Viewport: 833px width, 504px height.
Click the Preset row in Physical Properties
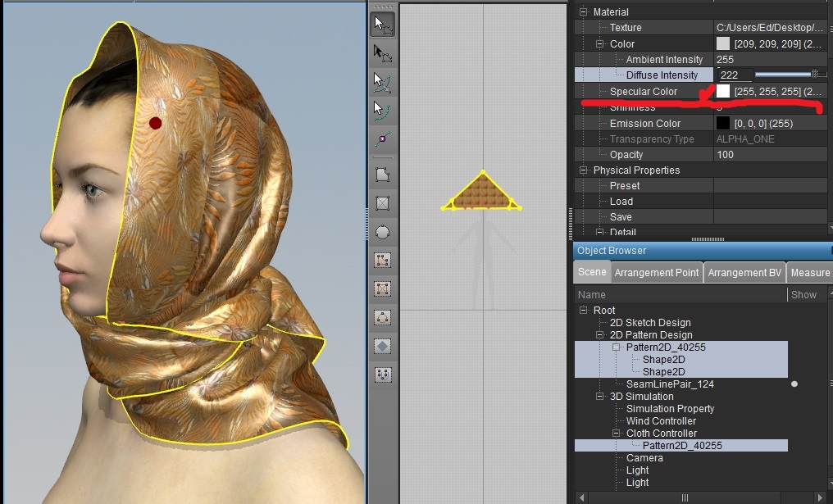701,186
